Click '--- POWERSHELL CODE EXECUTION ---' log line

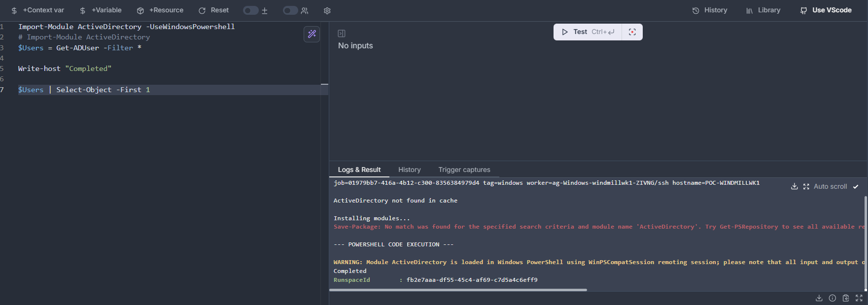(x=393, y=244)
